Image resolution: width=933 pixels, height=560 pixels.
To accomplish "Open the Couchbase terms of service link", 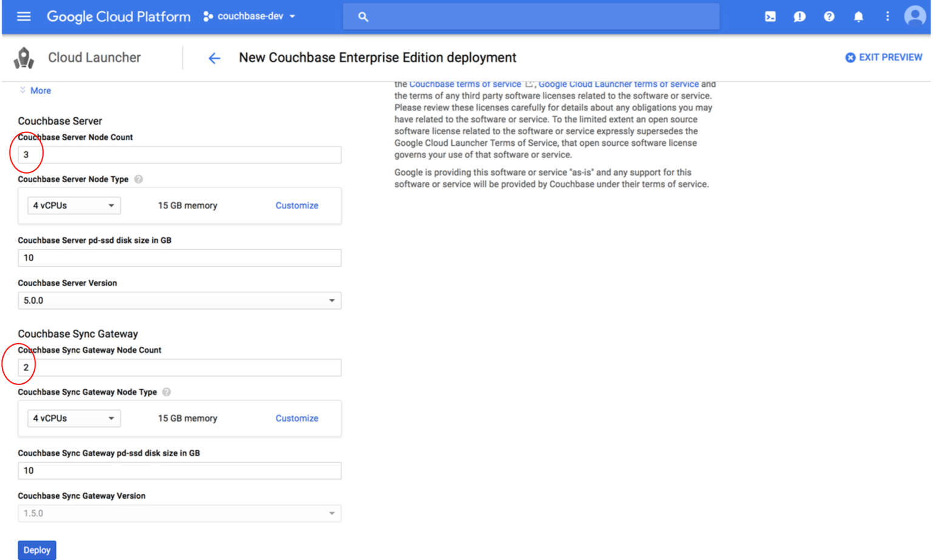I will tap(465, 84).
